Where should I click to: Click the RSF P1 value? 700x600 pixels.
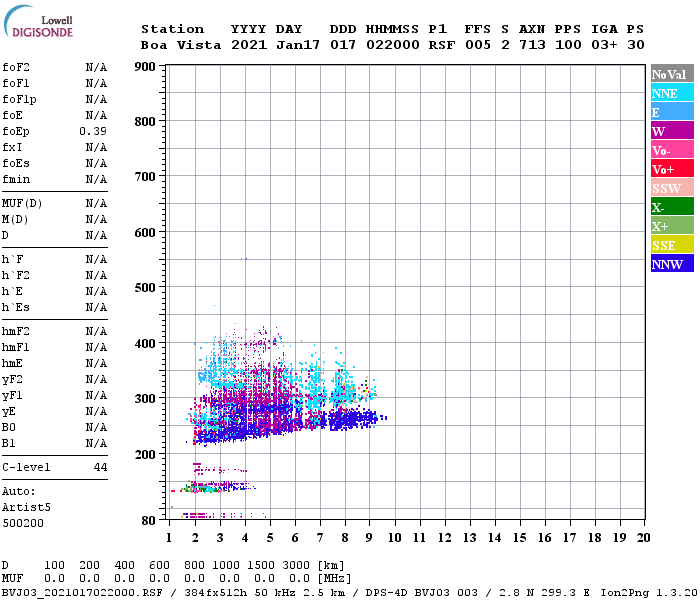tap(442, 45)
